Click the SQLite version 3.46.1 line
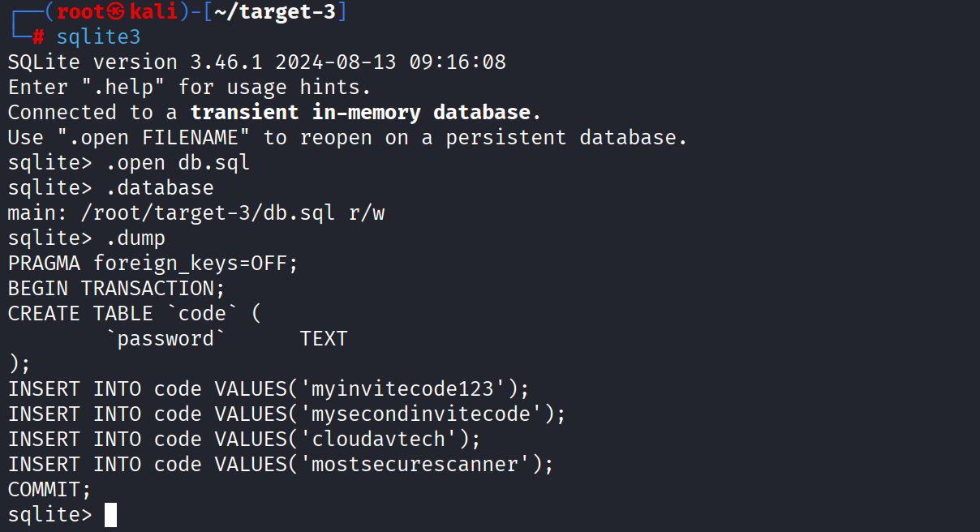The height and width of the screenshot is (532, 980). point(256,62)
